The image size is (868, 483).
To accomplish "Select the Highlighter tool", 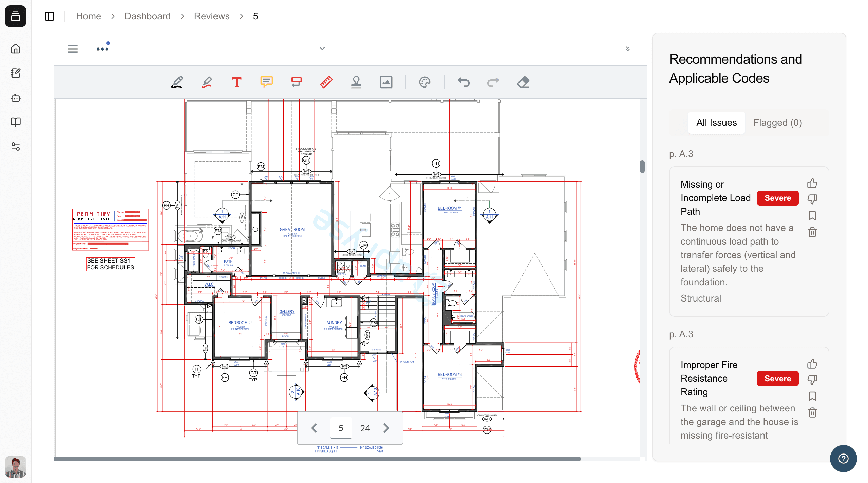I will pos(207,82).
